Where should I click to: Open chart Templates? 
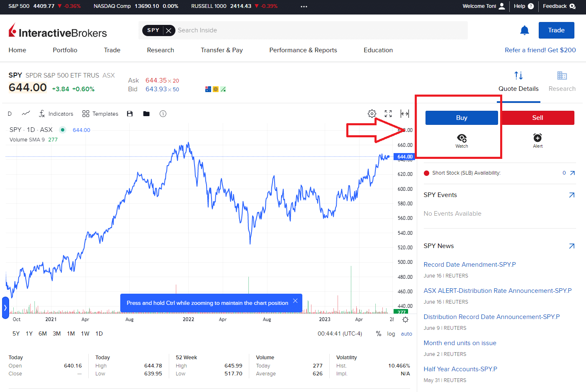tap(100, 114)
